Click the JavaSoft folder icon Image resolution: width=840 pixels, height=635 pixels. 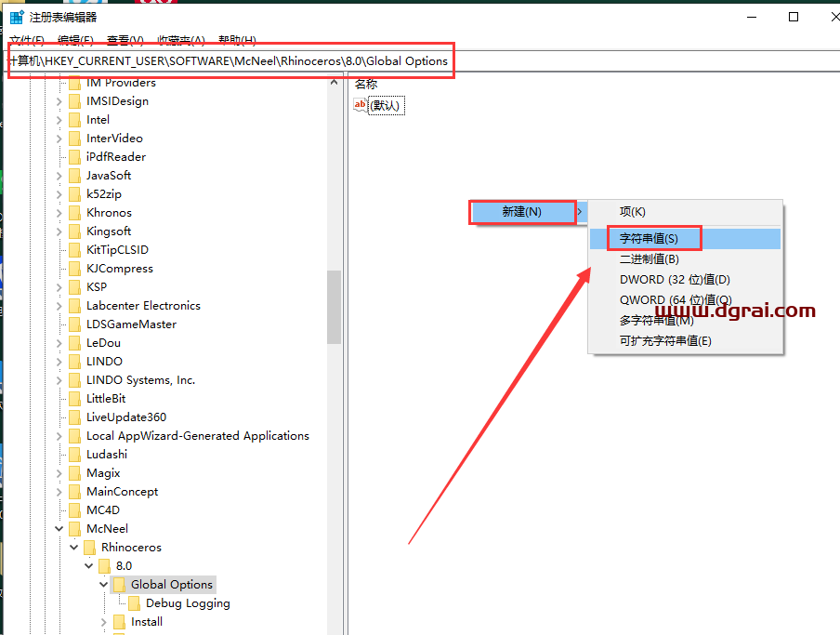tap(75, 176)
